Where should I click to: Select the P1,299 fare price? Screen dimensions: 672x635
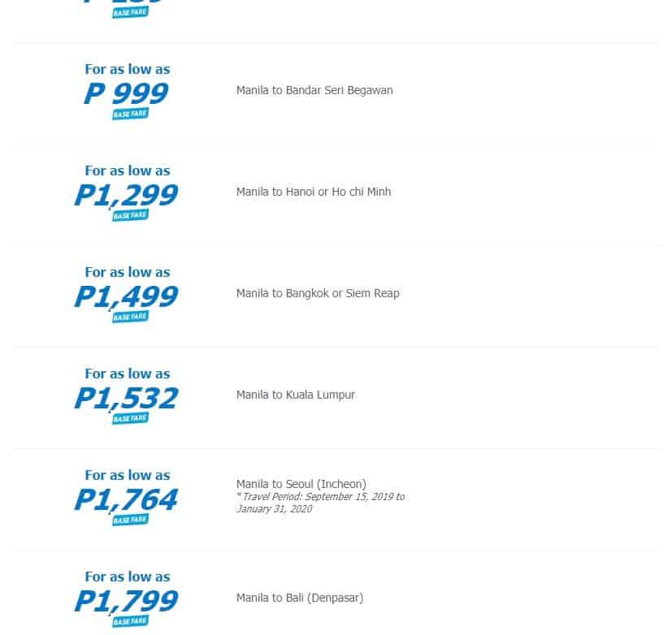click(x=126, y=195)
